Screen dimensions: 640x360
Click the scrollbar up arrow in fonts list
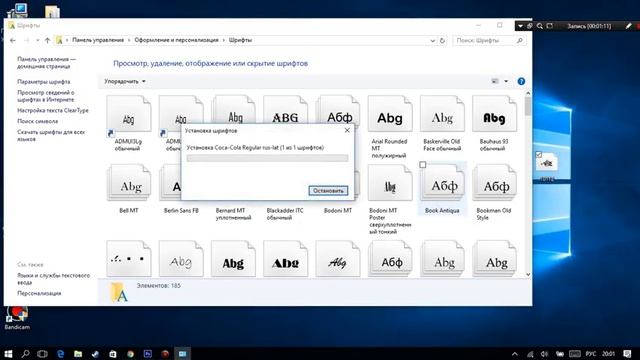(528, 93)
